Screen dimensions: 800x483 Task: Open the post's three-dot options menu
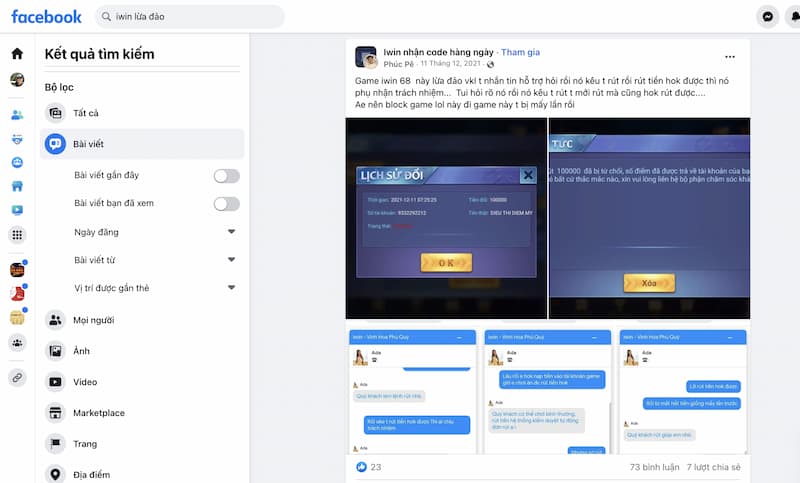(x=730, y=56)
